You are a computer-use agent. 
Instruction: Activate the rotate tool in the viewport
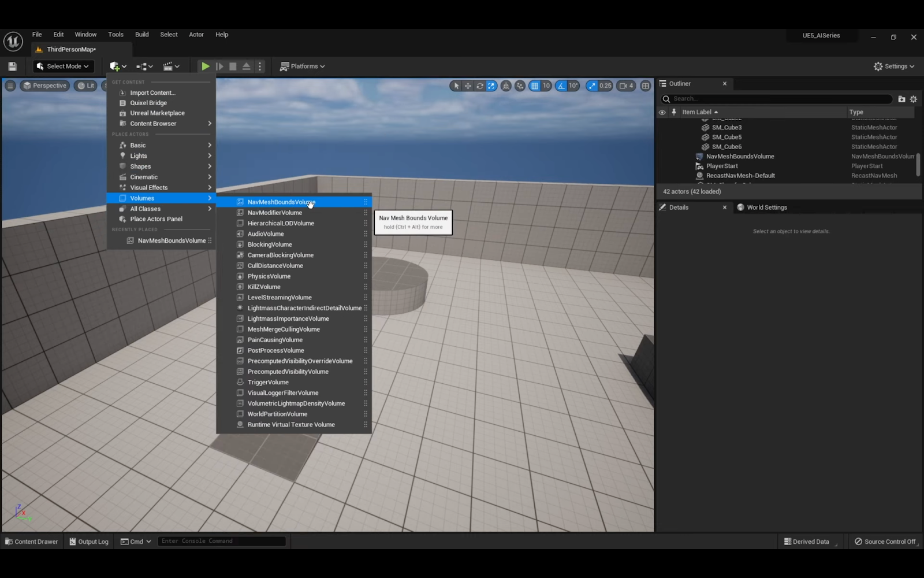pos(479,86)
